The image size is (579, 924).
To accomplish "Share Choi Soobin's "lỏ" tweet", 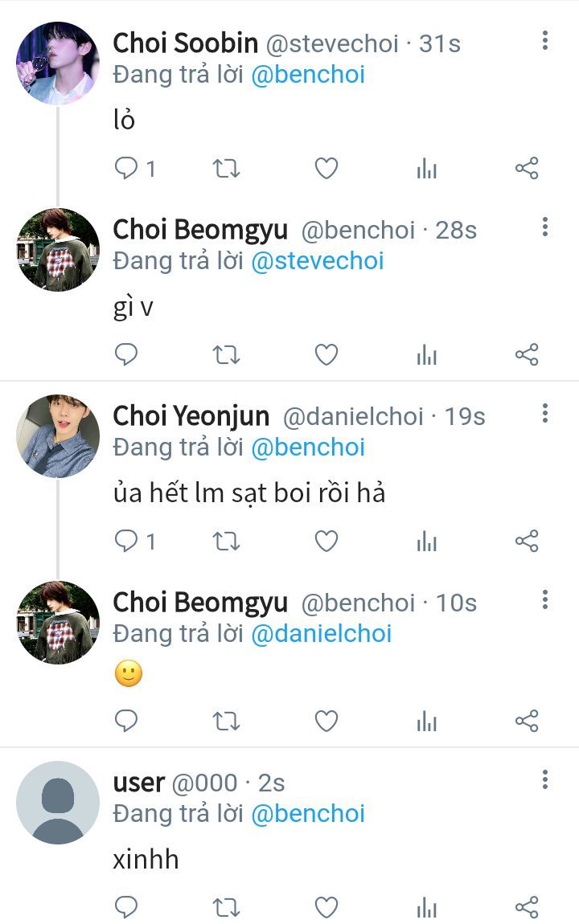I will [526, 169].
